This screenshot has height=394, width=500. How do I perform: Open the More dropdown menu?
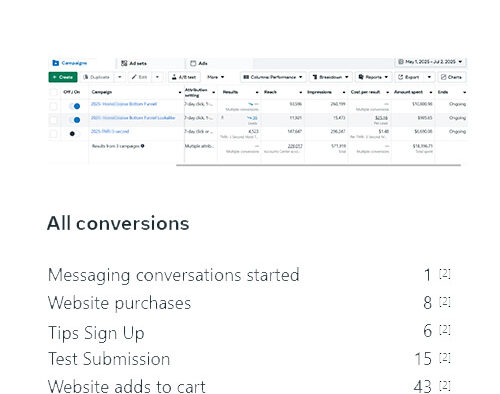[216, 77]
